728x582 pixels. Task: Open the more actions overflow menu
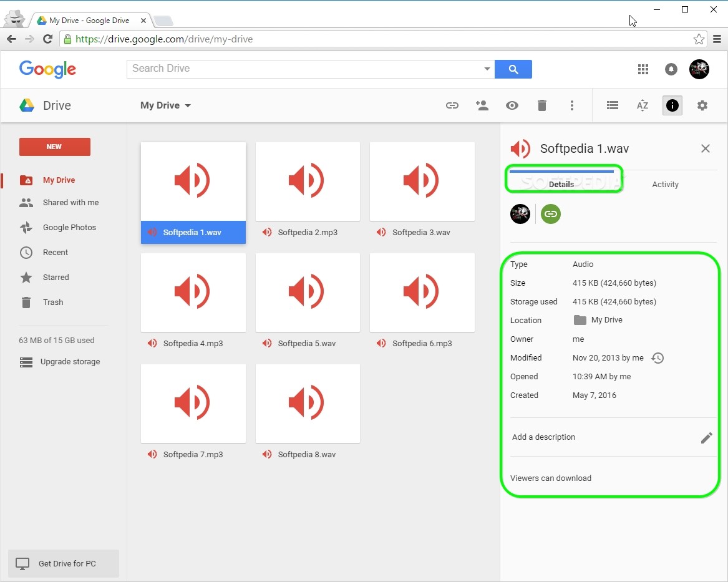click(x=572, y=105)
